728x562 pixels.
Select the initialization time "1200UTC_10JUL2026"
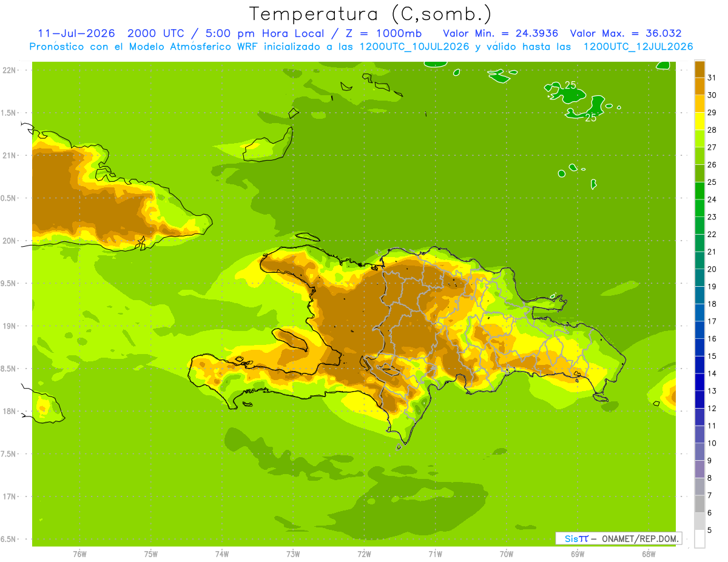tap(414, 47)
